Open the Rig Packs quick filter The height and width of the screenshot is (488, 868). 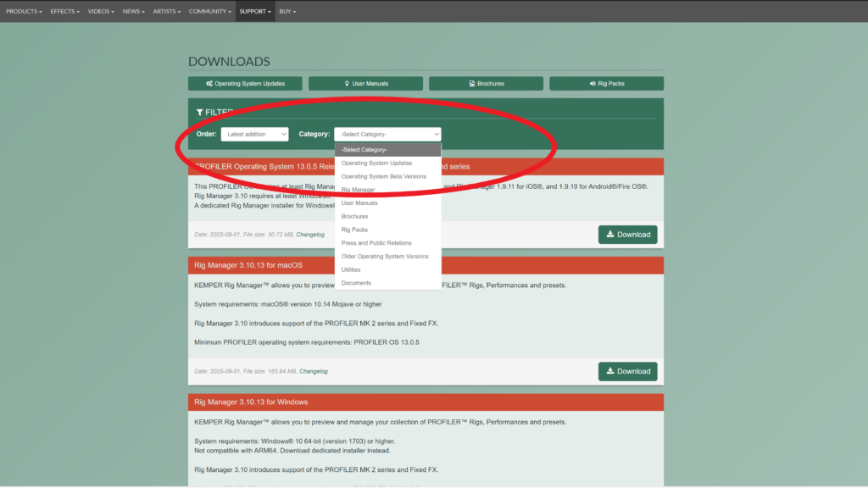(606, 84)
